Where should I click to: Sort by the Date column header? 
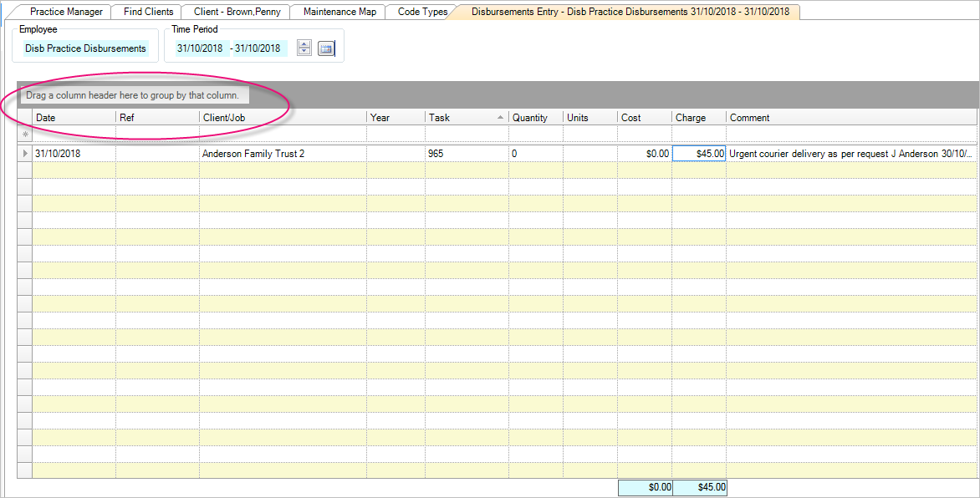point(74,118)
